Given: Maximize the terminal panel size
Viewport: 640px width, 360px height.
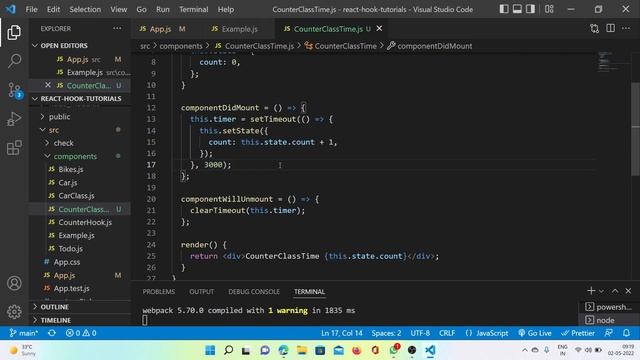Looking at the screenshot, I should pyautogui.click(x=615, y=291).
